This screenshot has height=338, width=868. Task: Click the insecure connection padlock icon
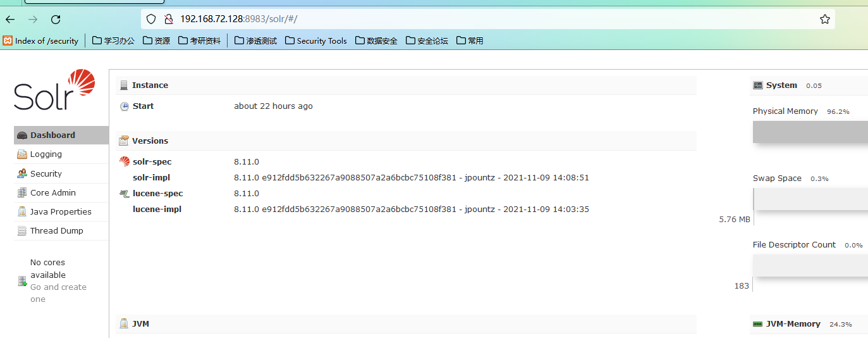click(168, 19)
